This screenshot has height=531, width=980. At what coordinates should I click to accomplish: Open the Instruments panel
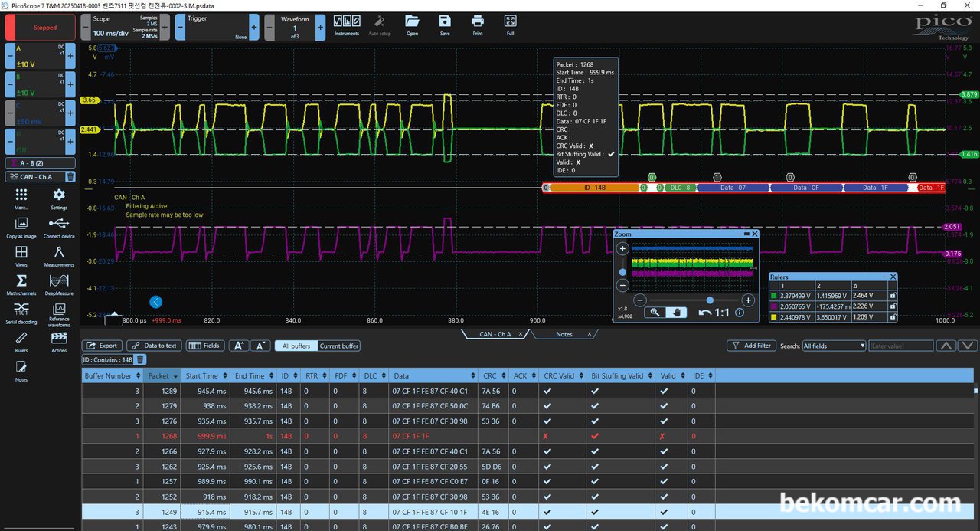click(x=347, y=25)
